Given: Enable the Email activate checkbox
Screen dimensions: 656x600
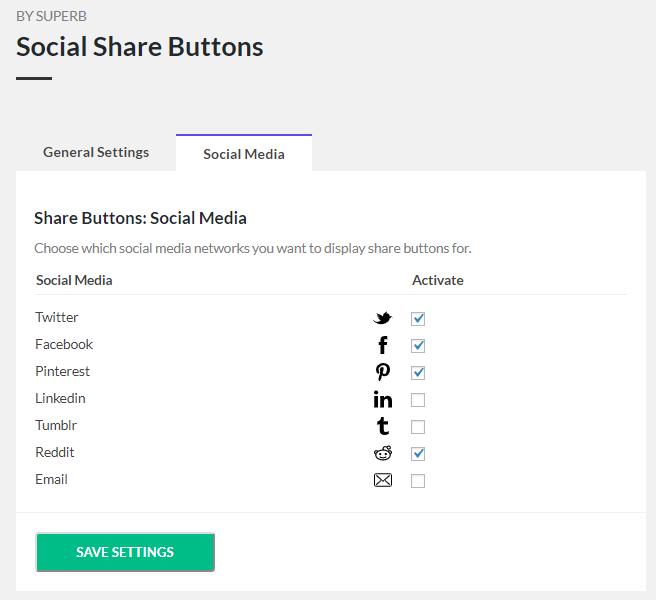Looking at the screenshot, I should 418,481.
